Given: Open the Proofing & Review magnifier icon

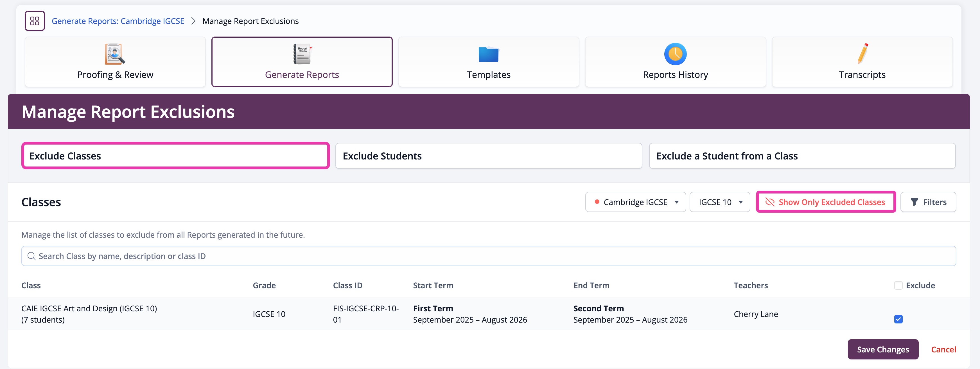Looking at the screenshot, I should click(114, 54).
